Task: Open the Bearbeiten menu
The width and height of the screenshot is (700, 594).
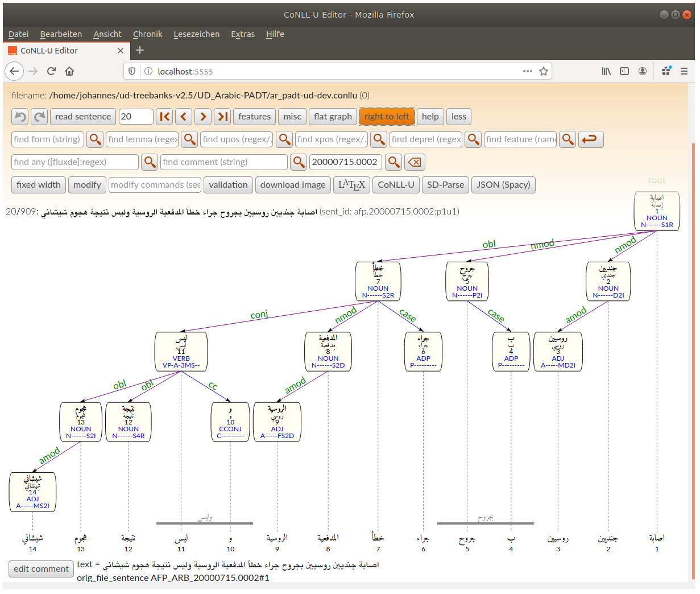Action: 61,34
